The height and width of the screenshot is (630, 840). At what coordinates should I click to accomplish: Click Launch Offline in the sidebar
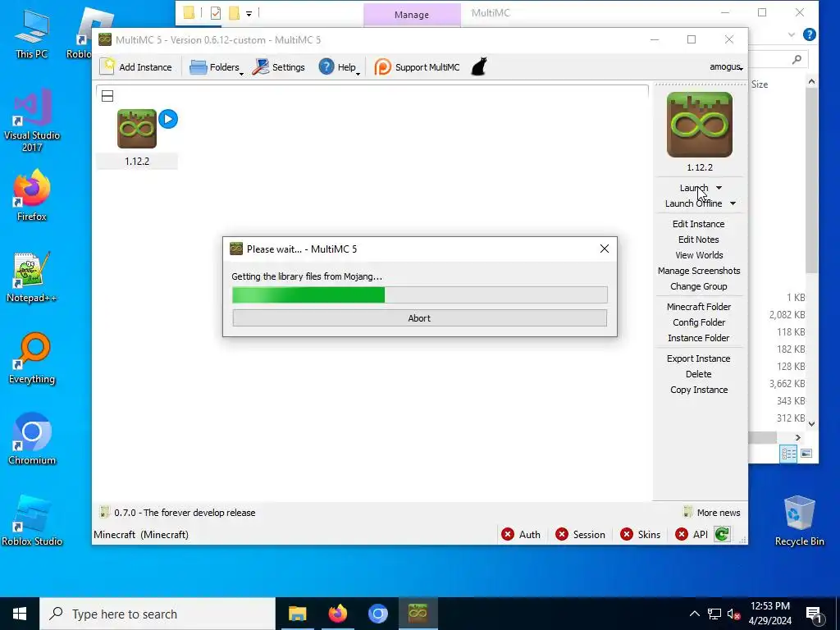(x=693, y=203)
